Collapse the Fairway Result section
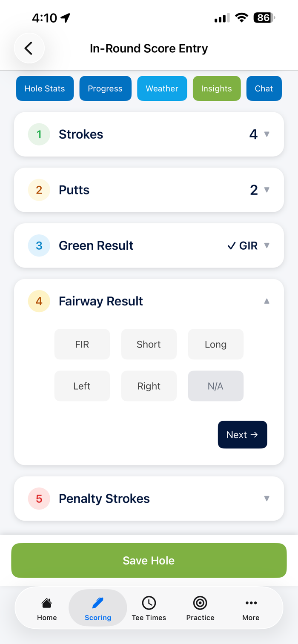 tap(267, 301)
